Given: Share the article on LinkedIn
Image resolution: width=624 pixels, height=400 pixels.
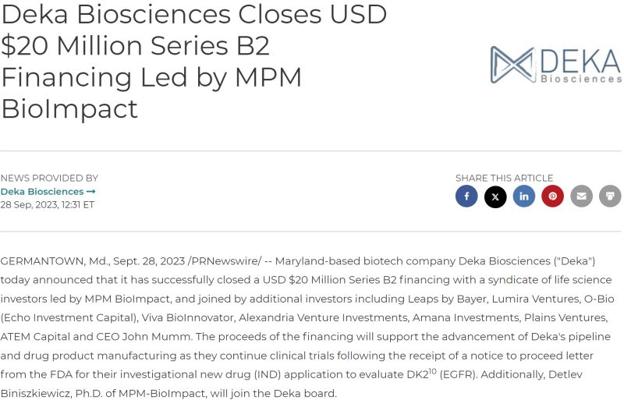Looking at the screenshot, I should 524,197.
